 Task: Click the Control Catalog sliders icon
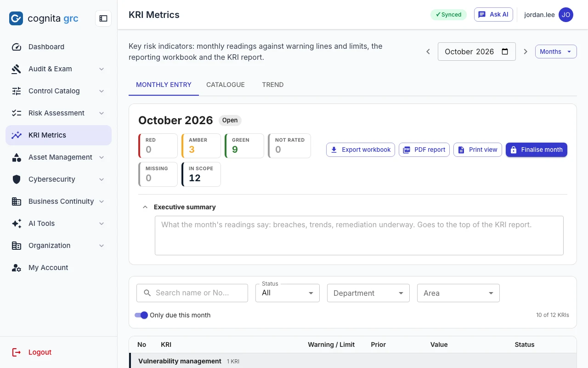point(17,91)
